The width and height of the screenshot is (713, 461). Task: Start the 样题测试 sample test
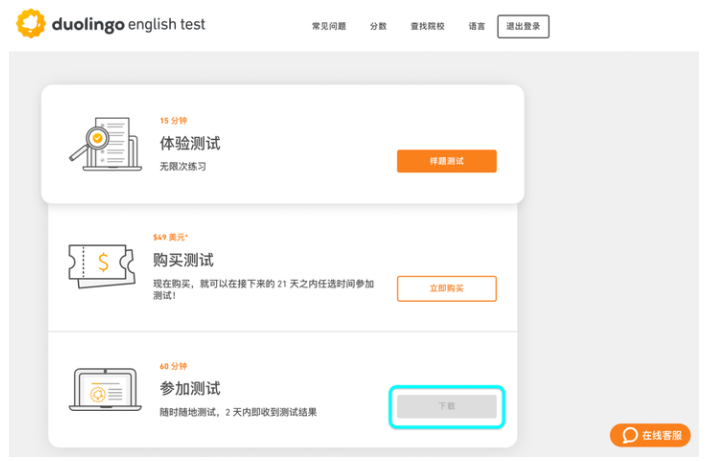point(447,161)
